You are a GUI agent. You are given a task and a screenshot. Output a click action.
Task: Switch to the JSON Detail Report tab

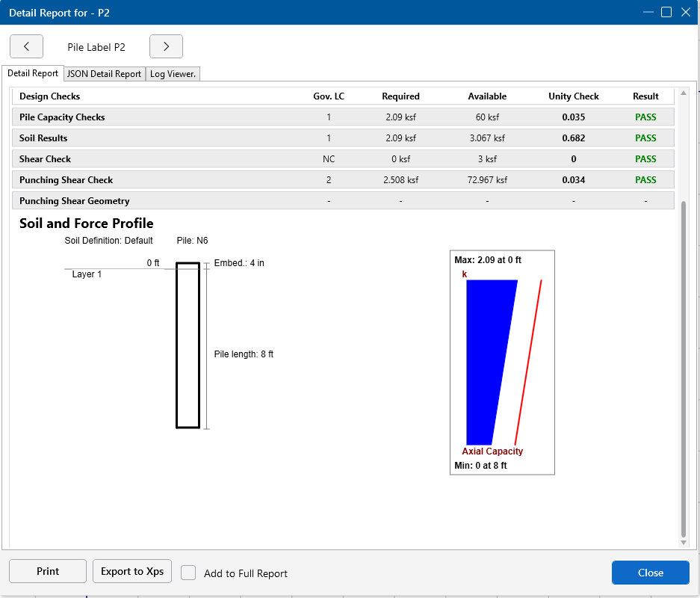tap(104, 74)
